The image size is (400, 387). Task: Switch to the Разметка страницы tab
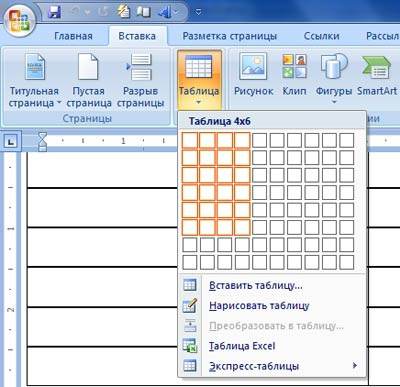point(230,36)
